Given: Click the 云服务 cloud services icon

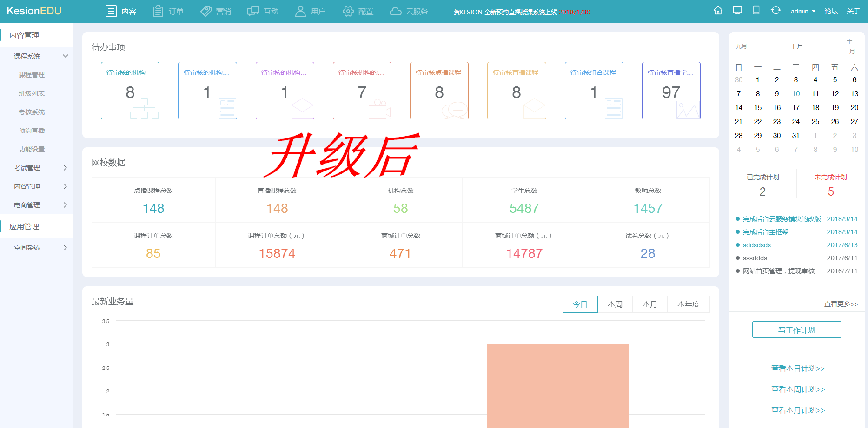Looking at the screenshot, I should [x=396, y=11].
